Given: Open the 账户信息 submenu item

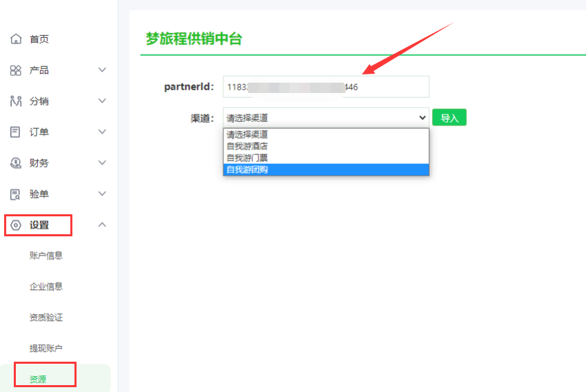Looking at the screenshot, I should coord(46,256).
